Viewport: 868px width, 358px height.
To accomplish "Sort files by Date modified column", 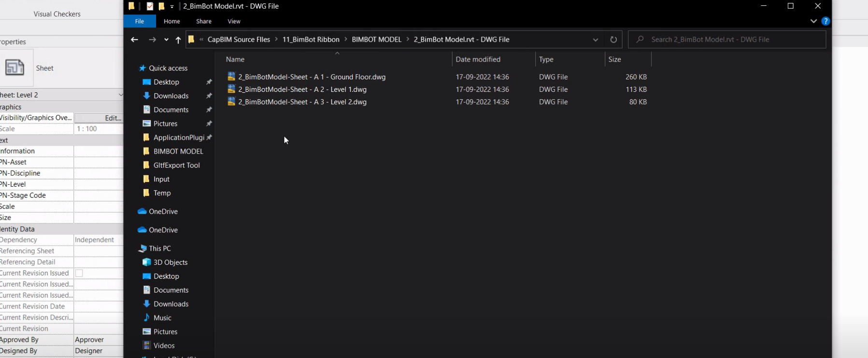I will click(x=494, y=59).
